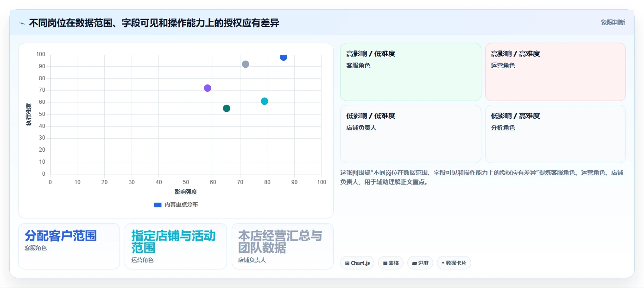The image size is (644, 288).
Task: Click the blue legend color box
Action: point(158,205)
